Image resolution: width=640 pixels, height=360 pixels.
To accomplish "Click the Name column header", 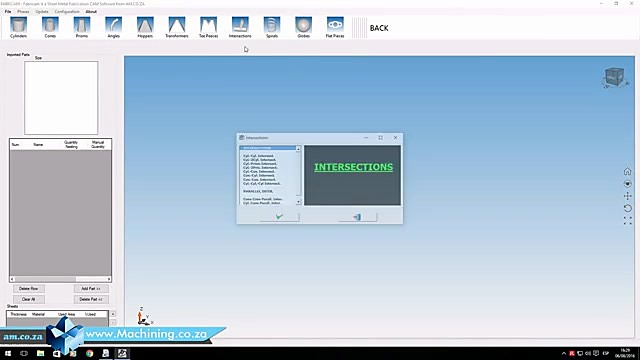I will pos(38,144).
